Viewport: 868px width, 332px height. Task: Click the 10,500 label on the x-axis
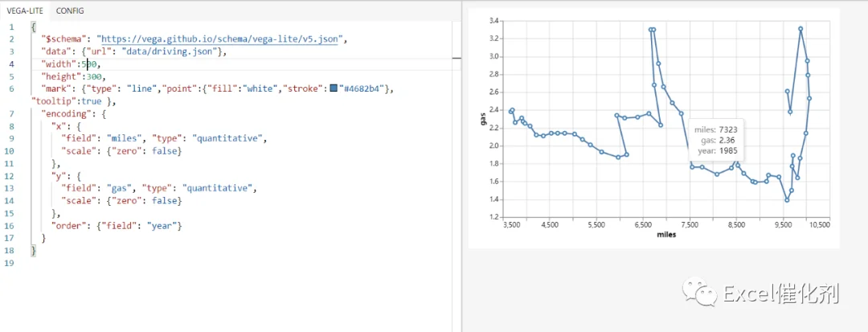[x=820, y=225]
